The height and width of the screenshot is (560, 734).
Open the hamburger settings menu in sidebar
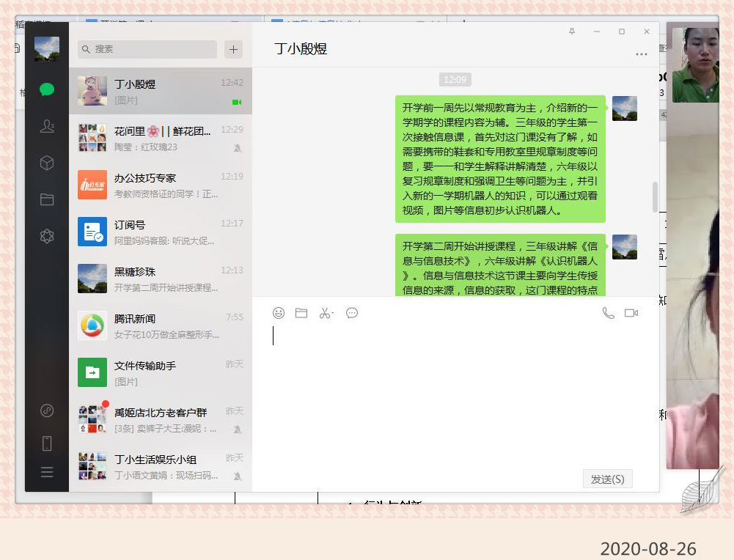coord(47,472)
